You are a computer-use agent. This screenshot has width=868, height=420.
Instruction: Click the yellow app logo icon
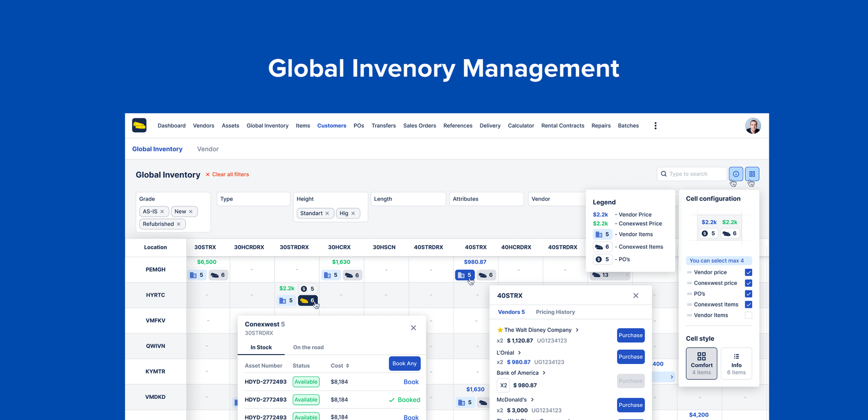point(139,125)
